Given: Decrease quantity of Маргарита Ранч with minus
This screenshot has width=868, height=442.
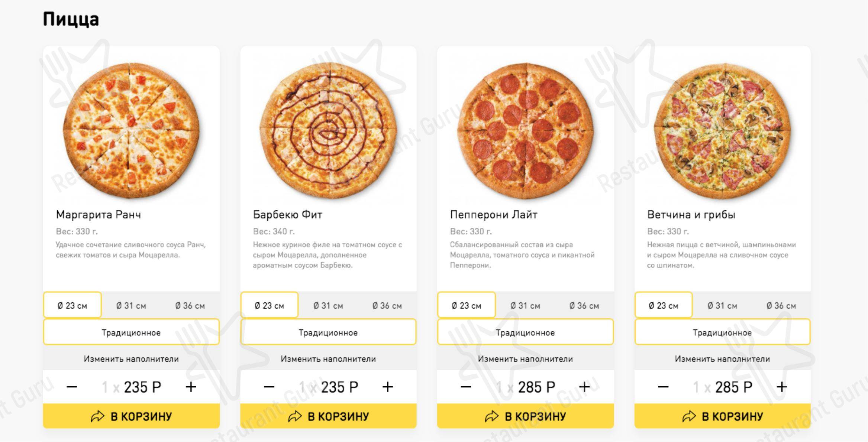Looking at the screenshot, I should pyautogui.click(x=72, y=387).
